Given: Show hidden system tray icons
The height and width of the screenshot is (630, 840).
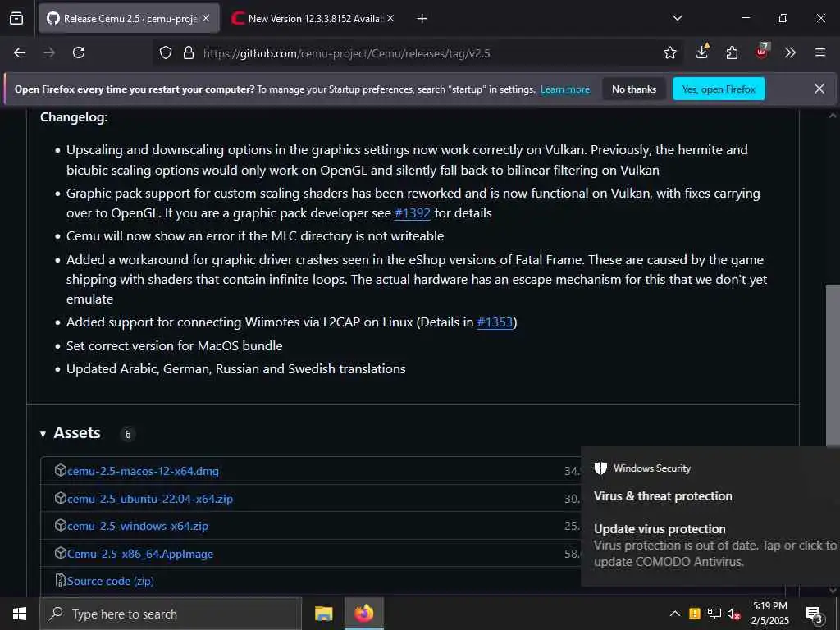Looking at the screenshot, I should click(675, 614).
